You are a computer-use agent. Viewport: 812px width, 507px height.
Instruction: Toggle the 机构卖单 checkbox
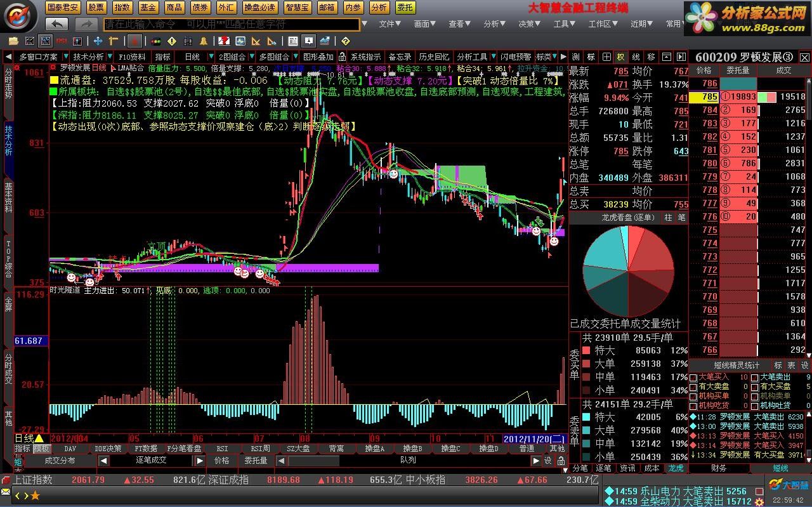pos(754,396)
